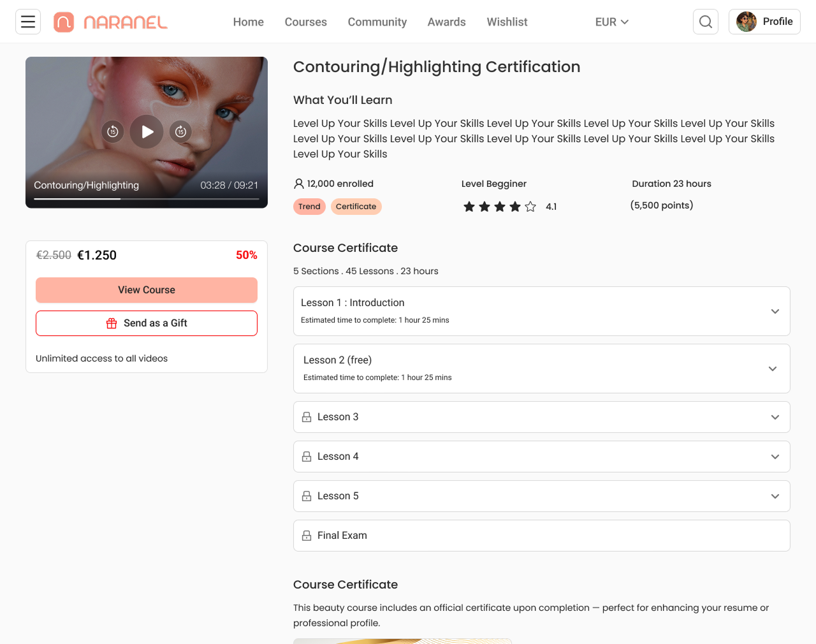Go to the Courses menu item

[305, 22]
